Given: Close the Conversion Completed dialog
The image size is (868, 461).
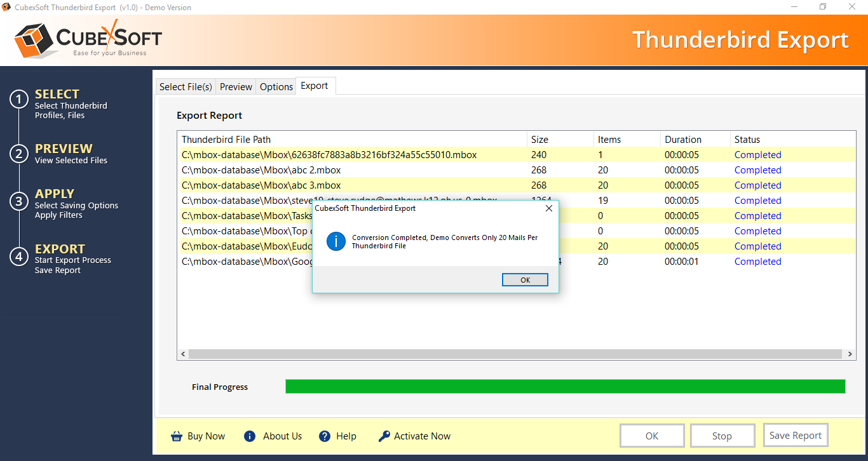Looking at the screenshot, I should [549, 208].
